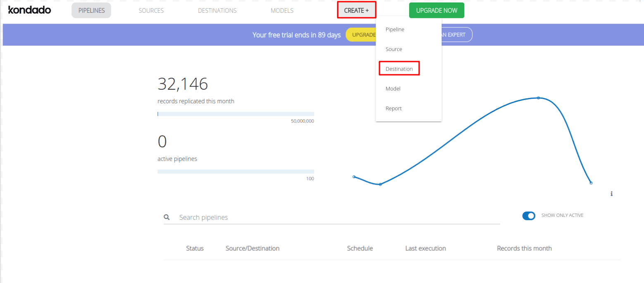Toggle the Show Only Active switch
This screenshot has width=644, height=283.
(x=529, y=216)
